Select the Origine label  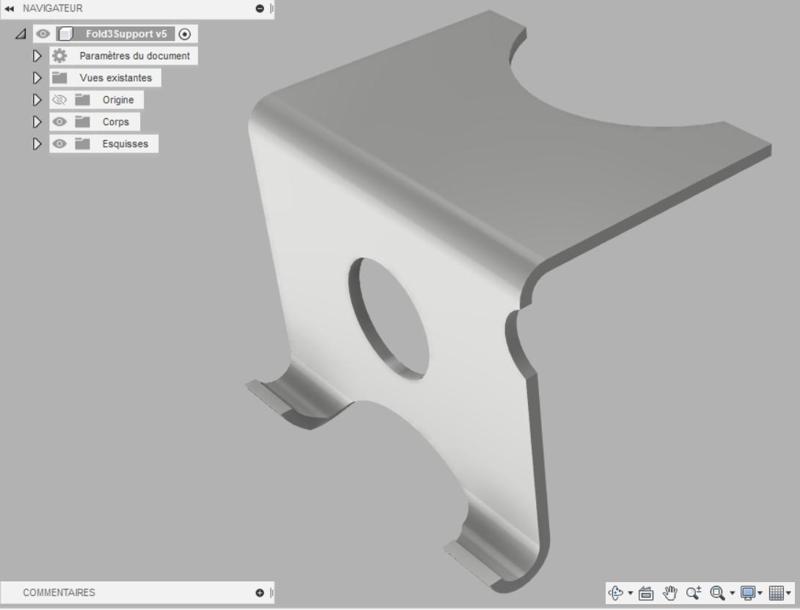point(118,99)
